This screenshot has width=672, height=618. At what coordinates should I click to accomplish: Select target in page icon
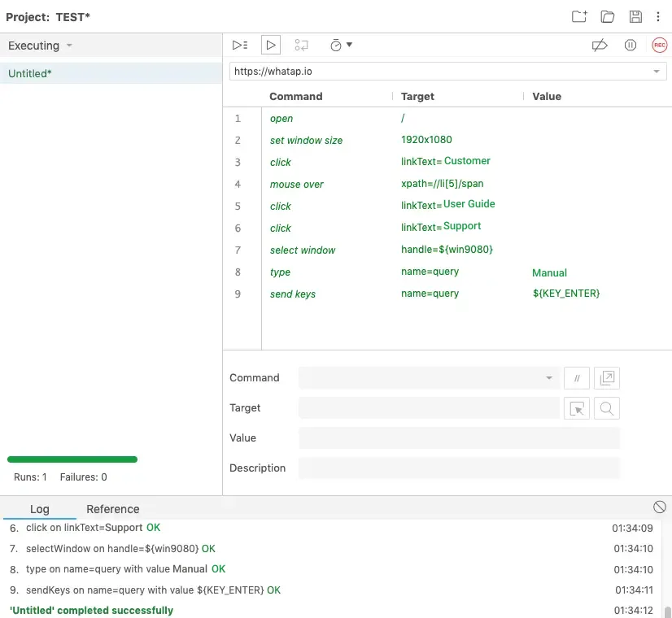[577, 408]
